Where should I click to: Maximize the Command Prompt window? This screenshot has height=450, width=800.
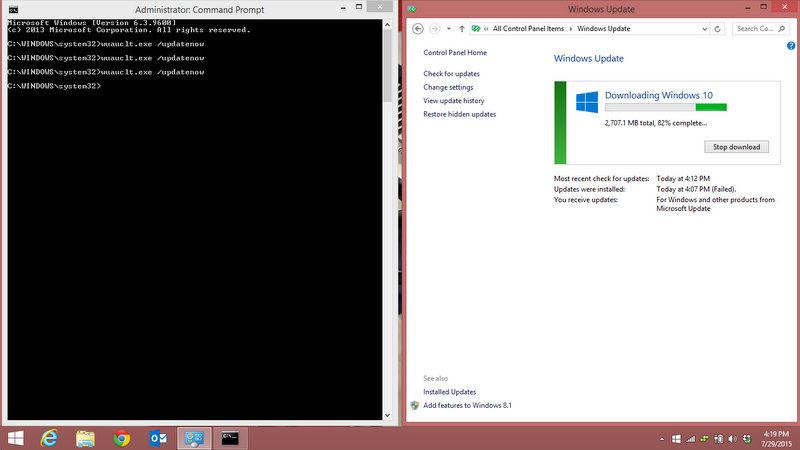click(359, 7)
